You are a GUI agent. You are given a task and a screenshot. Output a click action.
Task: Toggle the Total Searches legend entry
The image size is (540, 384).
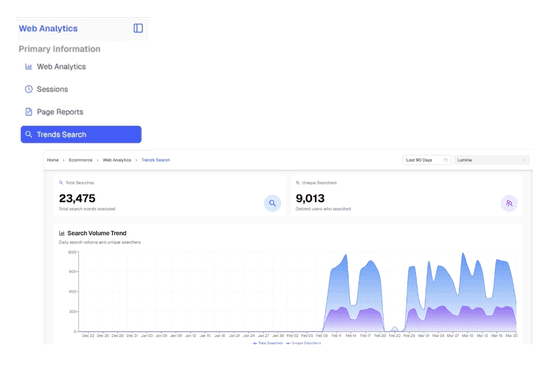click(x=268, y=343)
